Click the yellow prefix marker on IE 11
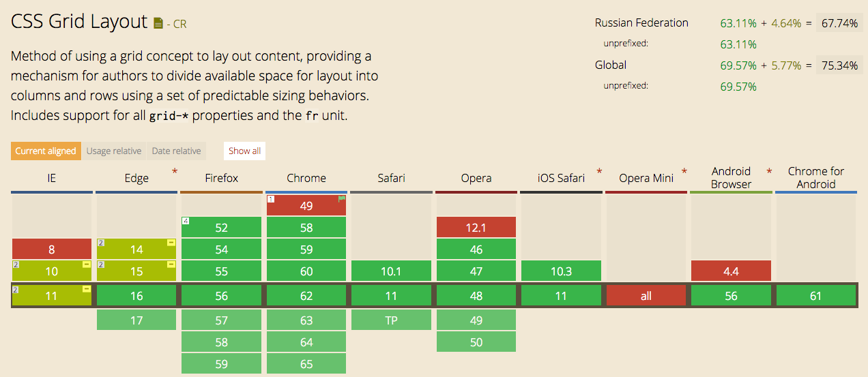868x377 pixels. 86,289
